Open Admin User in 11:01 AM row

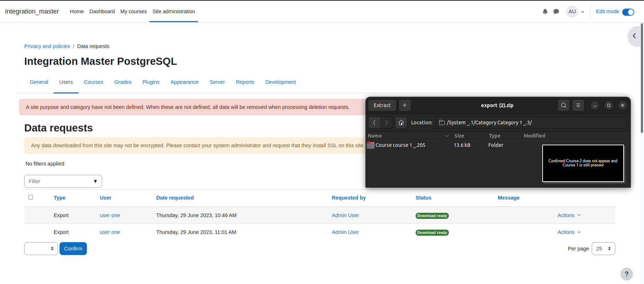point(345,232)
